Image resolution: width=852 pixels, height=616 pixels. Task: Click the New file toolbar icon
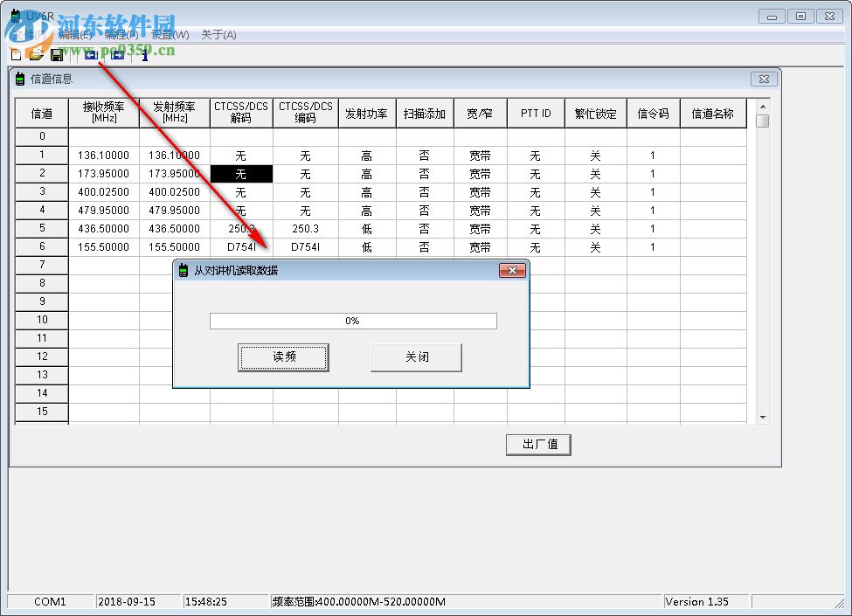click(17, 54)
